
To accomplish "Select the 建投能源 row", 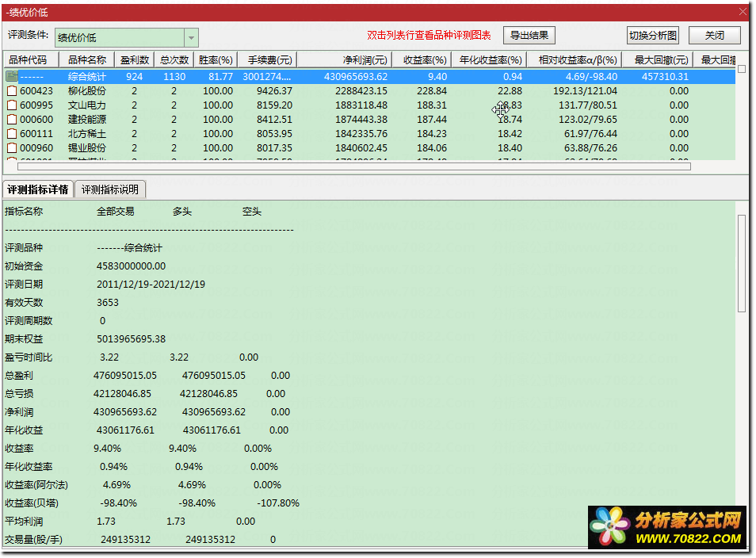I will (x=370, y=119).
